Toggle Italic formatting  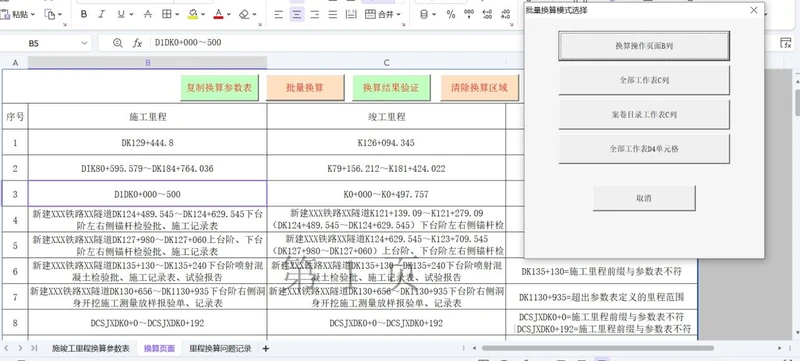coord(101,14)
